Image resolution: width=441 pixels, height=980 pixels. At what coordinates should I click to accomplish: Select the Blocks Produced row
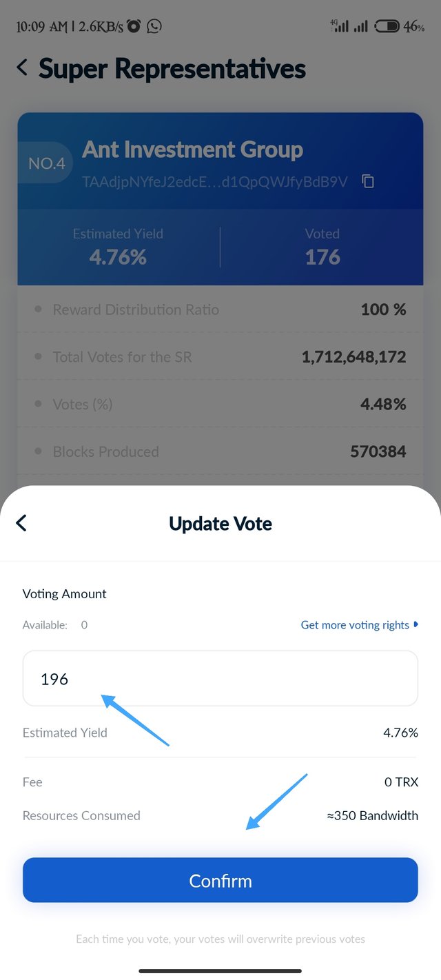pos(220,451)
